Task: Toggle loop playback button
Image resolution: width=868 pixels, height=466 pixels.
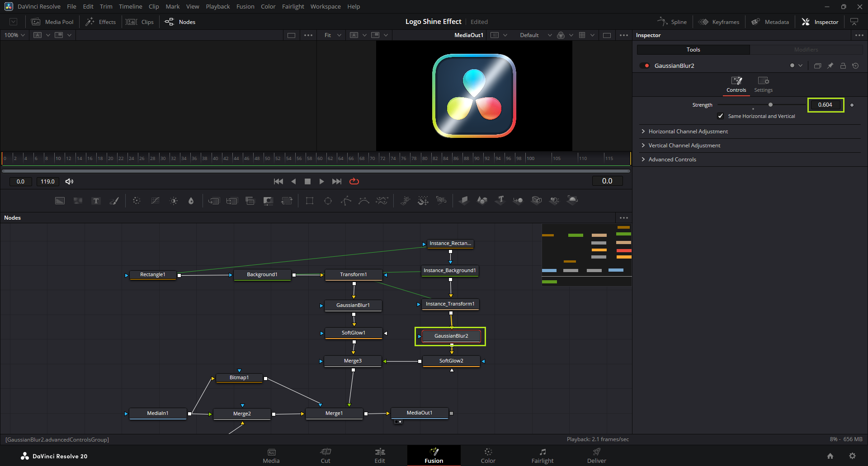Action: [x=354, y=181]
